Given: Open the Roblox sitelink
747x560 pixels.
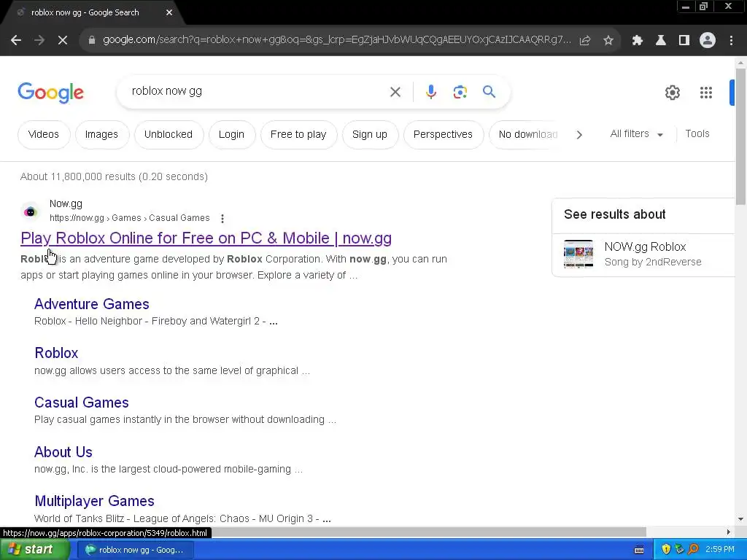Looking at the screenshot, I should [x=56, y=354].
